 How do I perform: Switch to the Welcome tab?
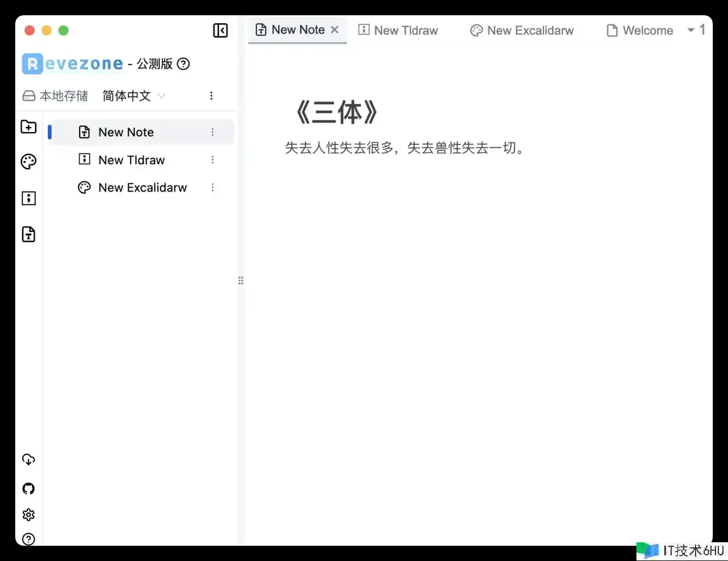[640, 31]
